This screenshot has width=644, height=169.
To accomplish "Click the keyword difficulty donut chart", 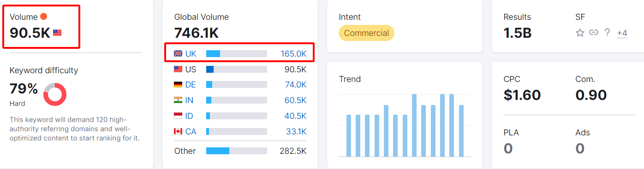I will (x=55, y=94).
